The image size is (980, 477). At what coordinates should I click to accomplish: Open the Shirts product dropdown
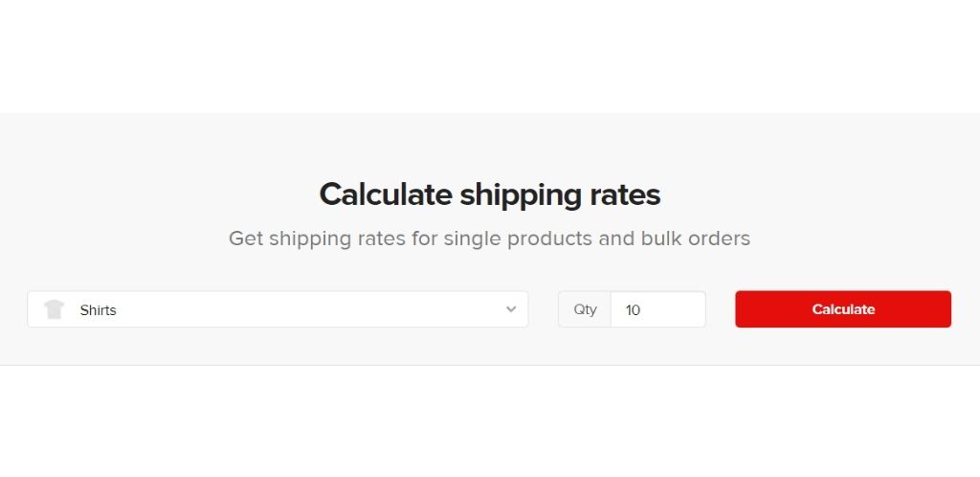pos(278,309)
